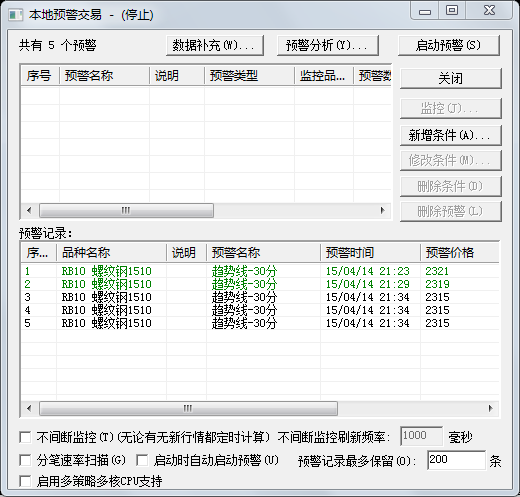Image resolution: width=520 pixels, height=497 pixels.
Task: Click the 序... header in records table
Action: coord(39,253)
